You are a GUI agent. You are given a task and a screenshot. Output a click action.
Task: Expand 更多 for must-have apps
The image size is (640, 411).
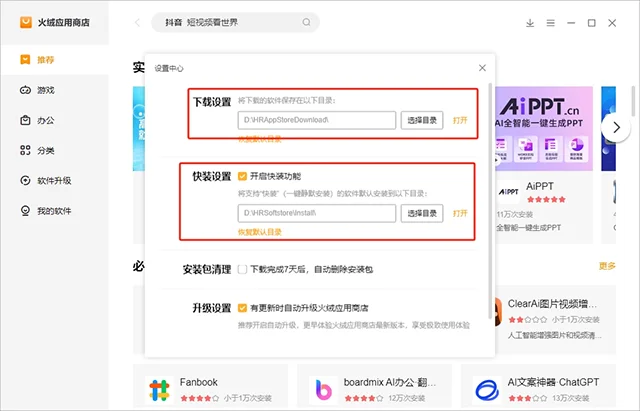pyautogui.click(x=607, y=266)
